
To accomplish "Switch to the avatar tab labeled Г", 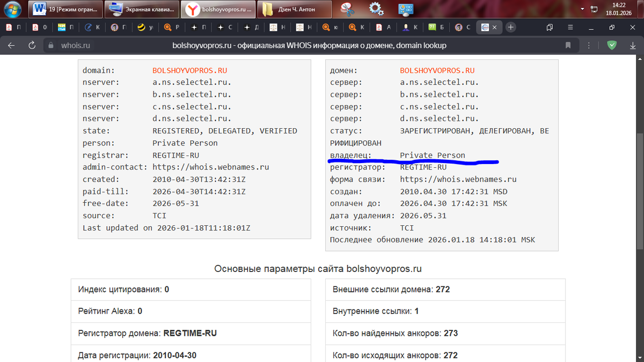I will pyautogui.click(x=119, y=27).
